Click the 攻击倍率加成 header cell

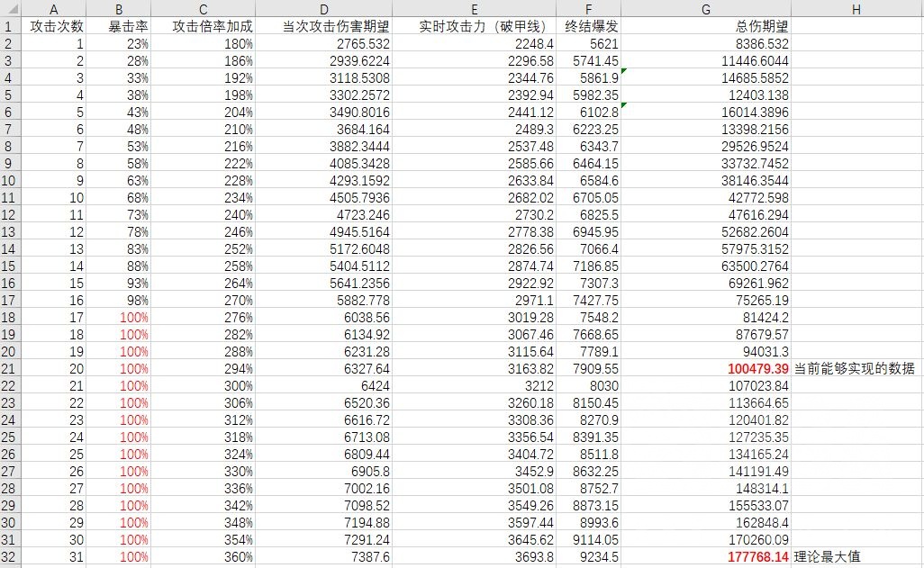tap(204, 26)
